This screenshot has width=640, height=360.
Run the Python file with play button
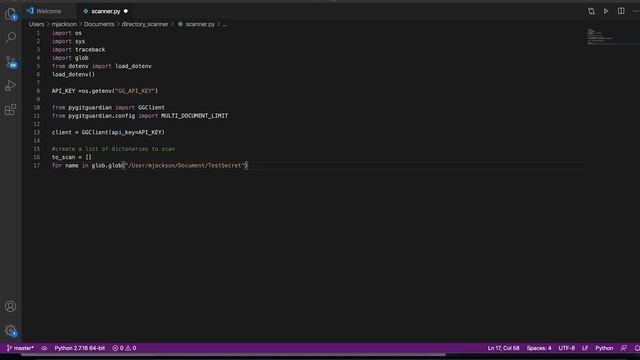point(606,11)
